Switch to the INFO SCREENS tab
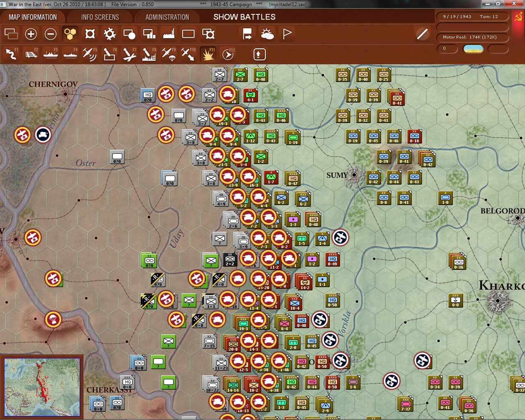Viewport: 525px width, 420px height. point(100,17)
